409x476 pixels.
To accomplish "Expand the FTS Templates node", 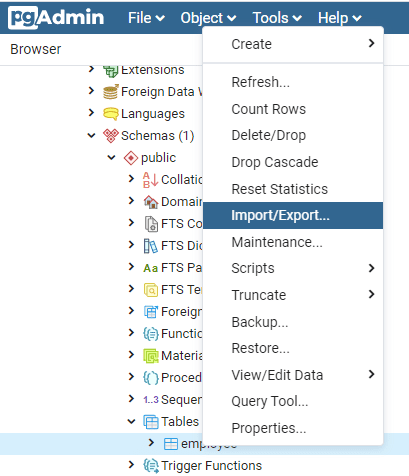I will click(x=131, y=289).
